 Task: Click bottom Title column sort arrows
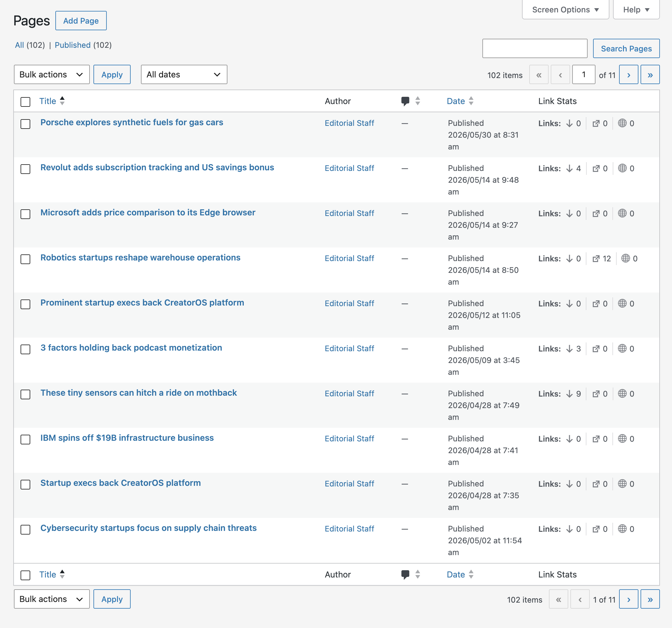[62, 574]
